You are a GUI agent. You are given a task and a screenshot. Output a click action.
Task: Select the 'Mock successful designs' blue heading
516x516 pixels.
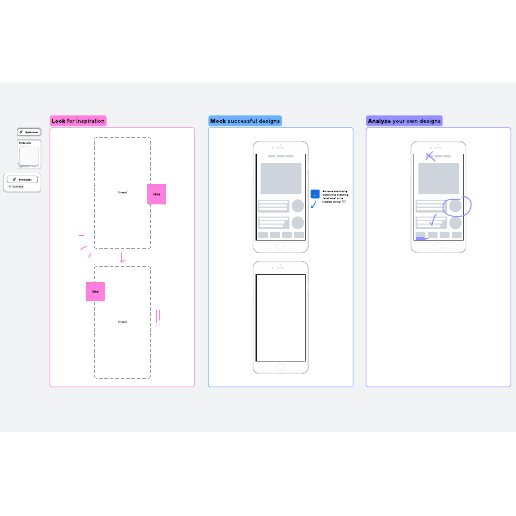click(x=245, y=121)
